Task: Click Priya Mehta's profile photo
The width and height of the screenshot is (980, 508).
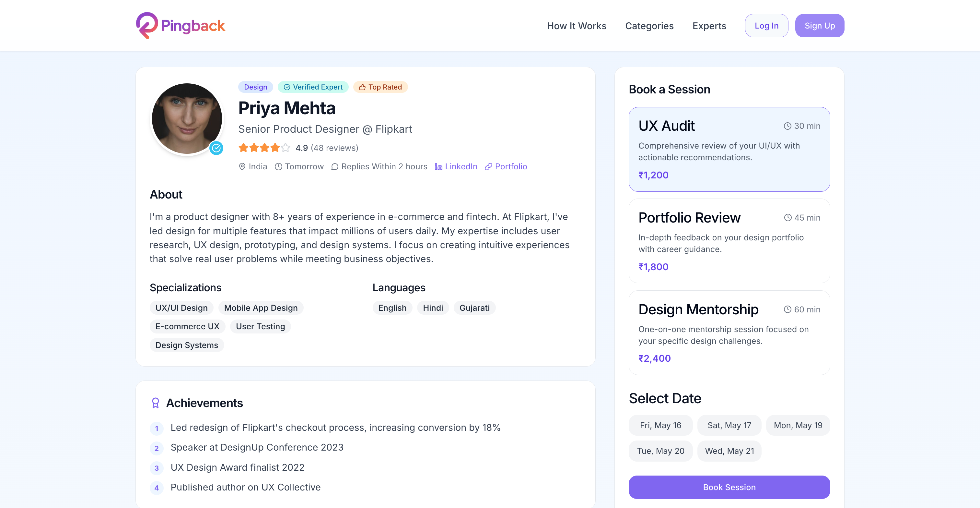Action: [187, 118]
